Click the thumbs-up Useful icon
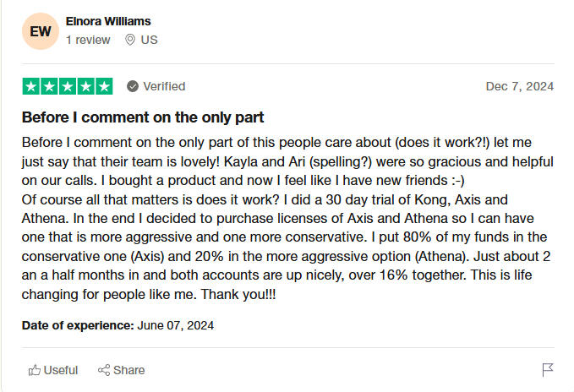574x392 pixels. (x=35, y=370)
